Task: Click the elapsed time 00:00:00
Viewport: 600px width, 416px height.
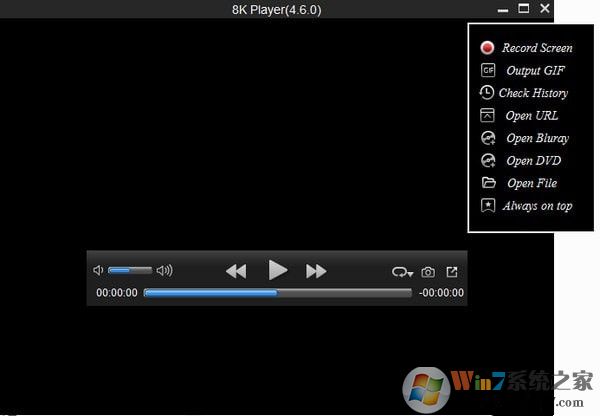Action: click(x=117, y=293)
